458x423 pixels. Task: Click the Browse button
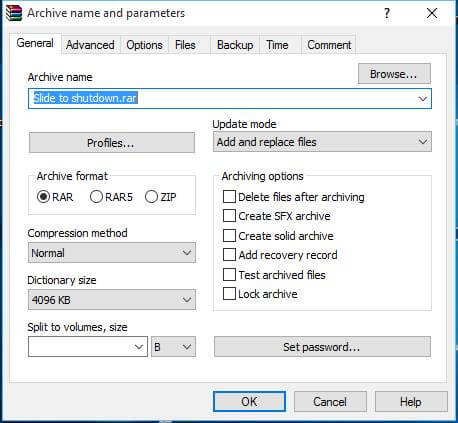(394, 74)
